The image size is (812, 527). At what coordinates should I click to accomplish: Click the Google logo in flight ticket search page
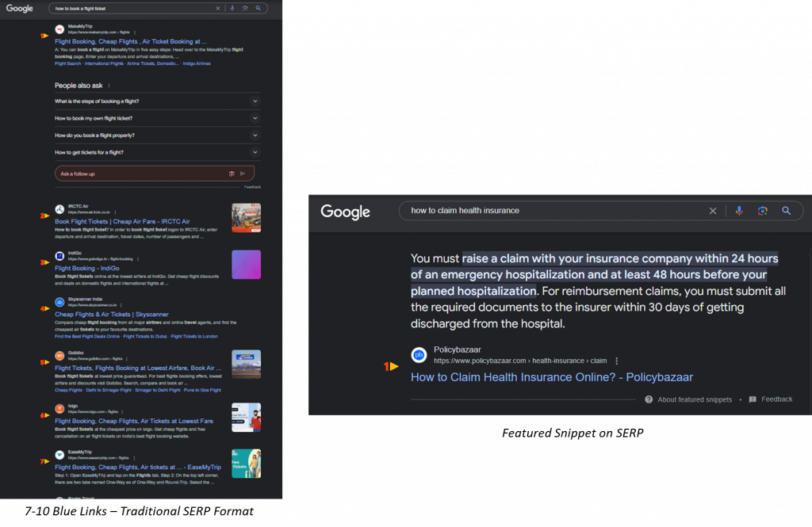pos(20,8)
